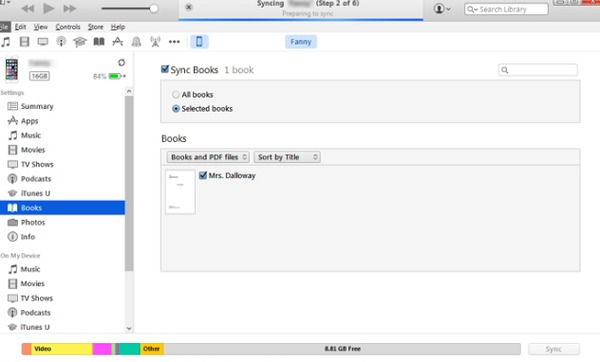Image resolution: width=600 pixels, height=362 pixels.
Task: Click the next track fast-forward button
Action: pos(69,8)
